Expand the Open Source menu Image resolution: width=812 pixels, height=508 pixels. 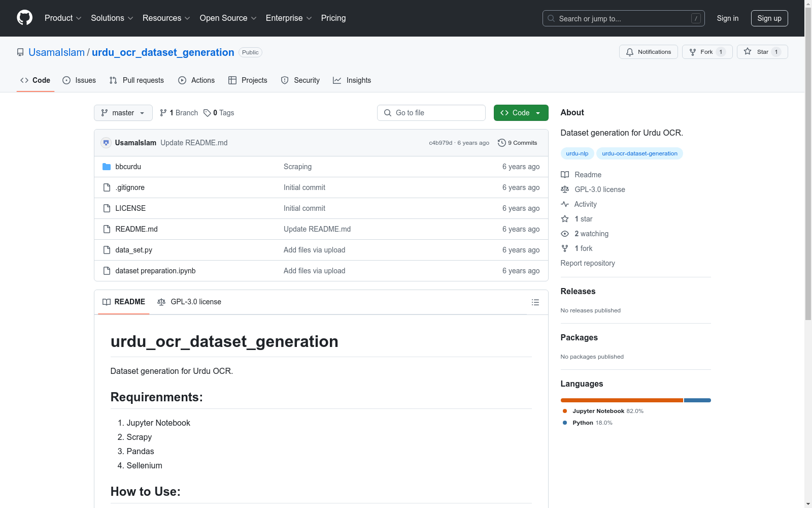(x=228, y=18)
